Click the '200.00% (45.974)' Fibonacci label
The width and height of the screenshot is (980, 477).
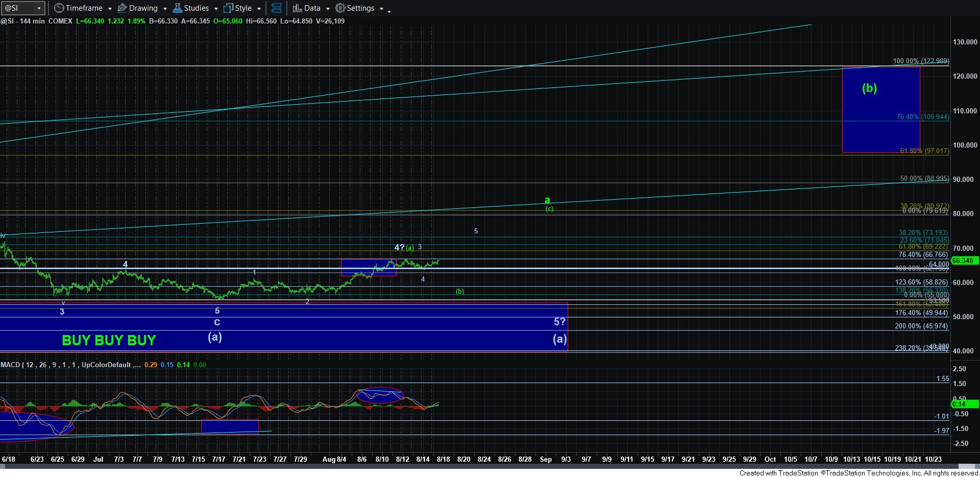point(921,326)
